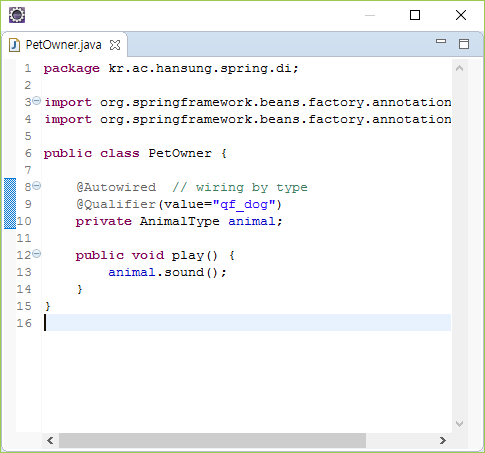Image resolution: width=485 pixels, height=453 pixels.
Task: Collapse the folding marker at line 8
Action: click(37, 185)
